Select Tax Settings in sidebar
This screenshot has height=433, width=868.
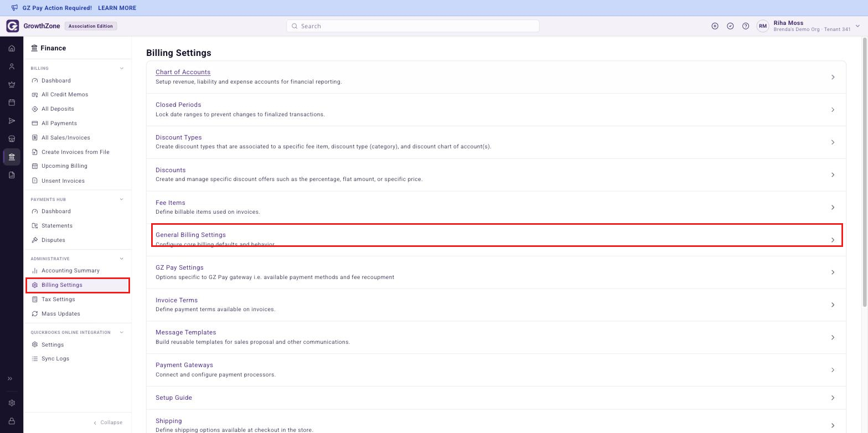58,300
